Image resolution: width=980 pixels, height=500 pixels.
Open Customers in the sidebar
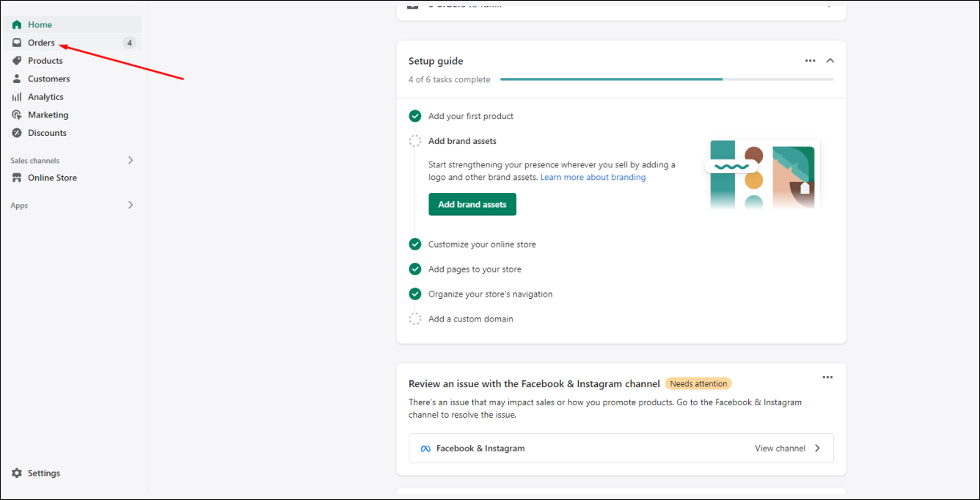coord(72,79)
